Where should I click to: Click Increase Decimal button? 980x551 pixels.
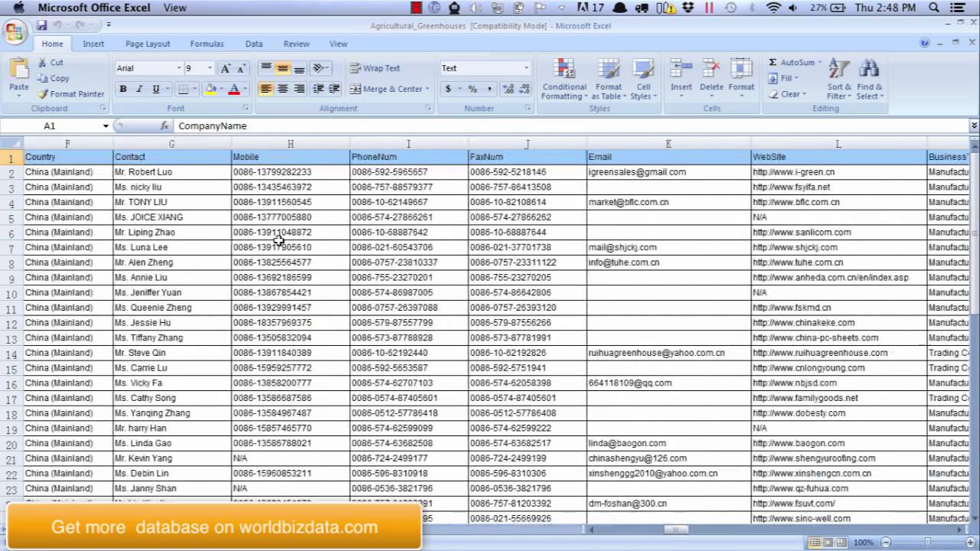508,89
